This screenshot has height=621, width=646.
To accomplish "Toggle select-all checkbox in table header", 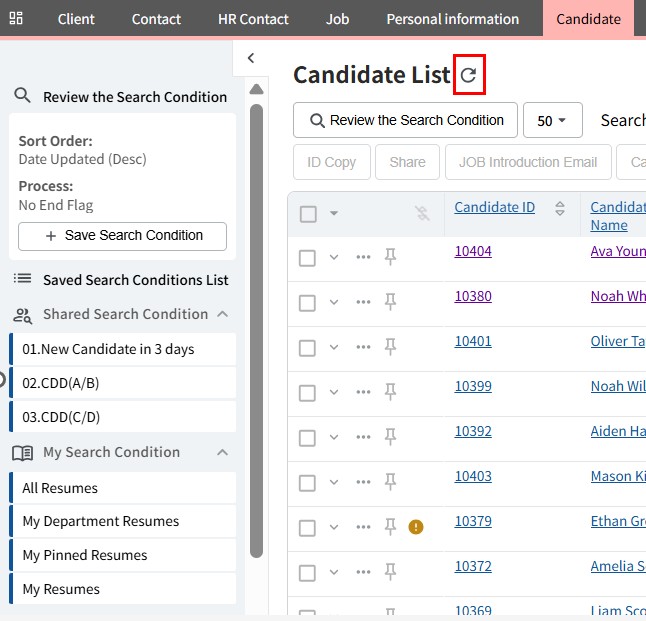I will 308,214.
